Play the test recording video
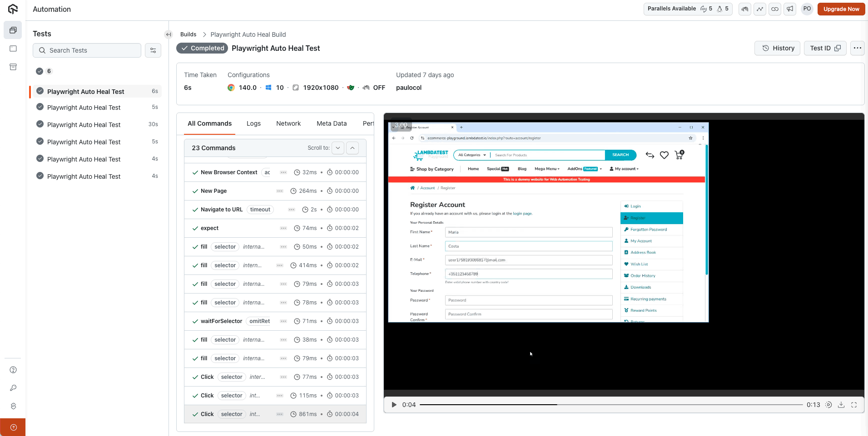This screenshot has width=868, height=436. 393,405
